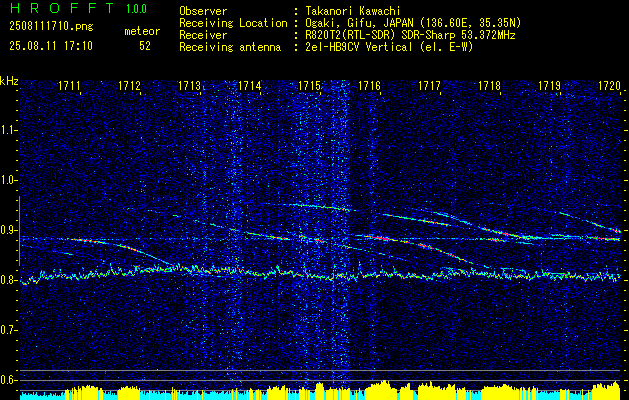
Task: Click observer name Takanori Kawachi
Action: 353,11
